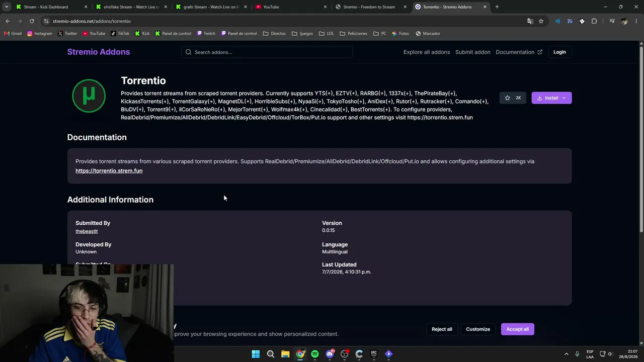Switch to the grafo Stream tab
Image resolution: width=644 pixels, height=362 pixels.
tap(210, 7)
